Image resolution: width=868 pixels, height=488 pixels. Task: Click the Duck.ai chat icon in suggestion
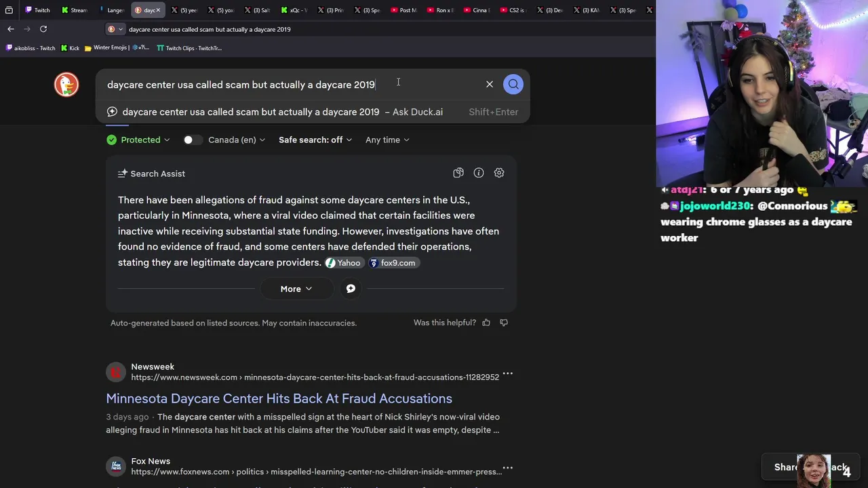point(113,112)
